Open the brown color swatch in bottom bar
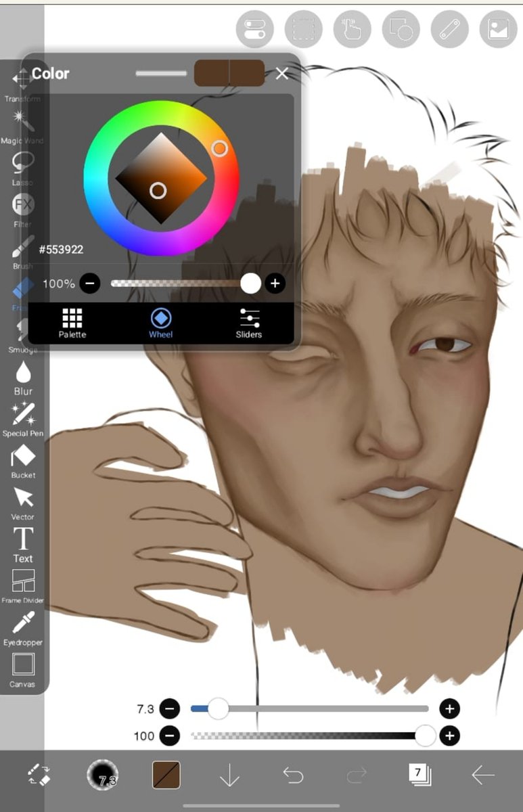This screenshot has width=523, height=812. click(166, 775)
